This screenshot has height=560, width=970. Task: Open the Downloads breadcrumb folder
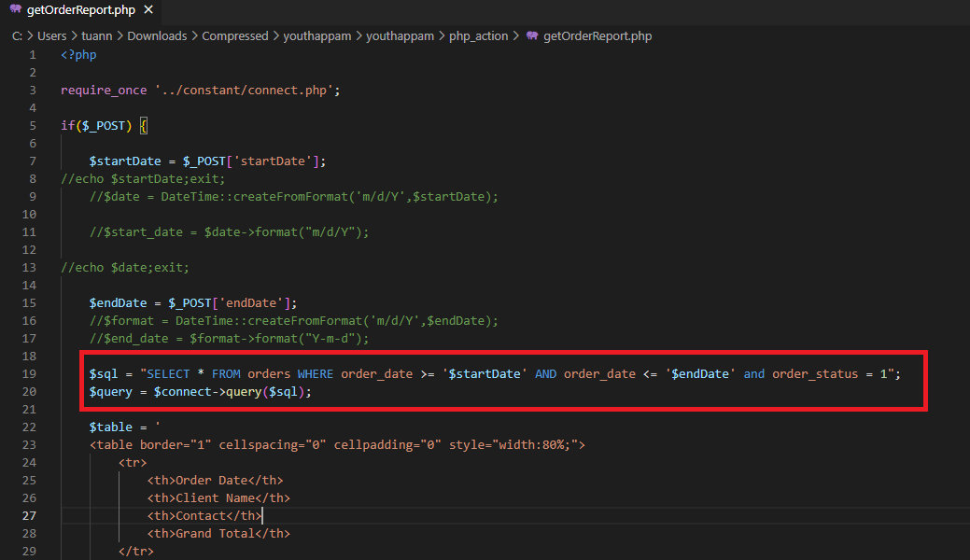157,35
